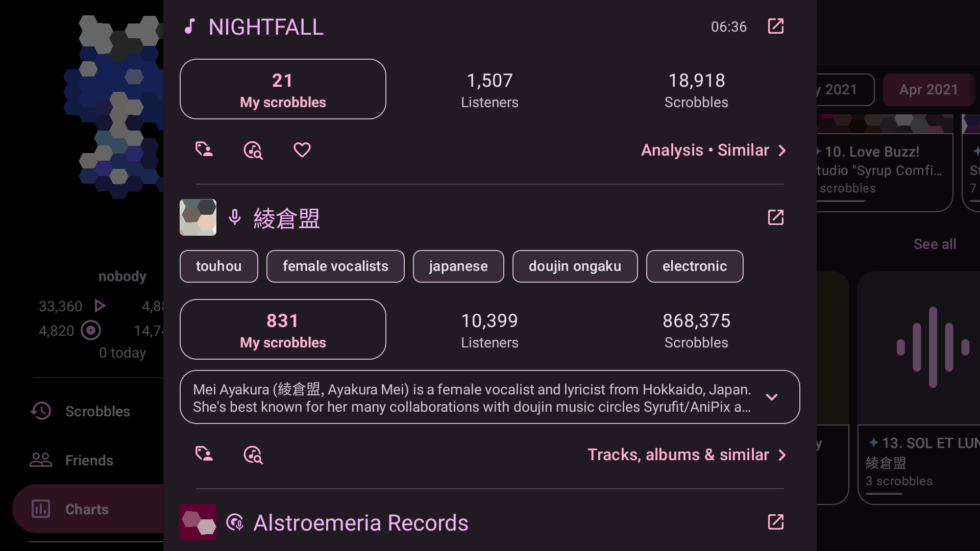
Task: Love the NIGHTFALL track with heart icon
Action: pos(302,150)
